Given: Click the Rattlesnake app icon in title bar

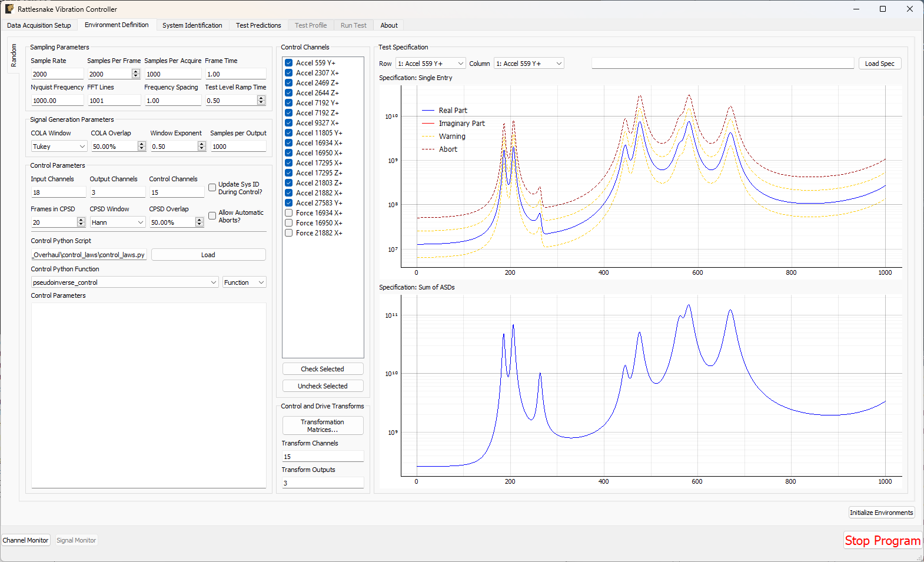Looking at the screenshot, I should tap(9, 9).
